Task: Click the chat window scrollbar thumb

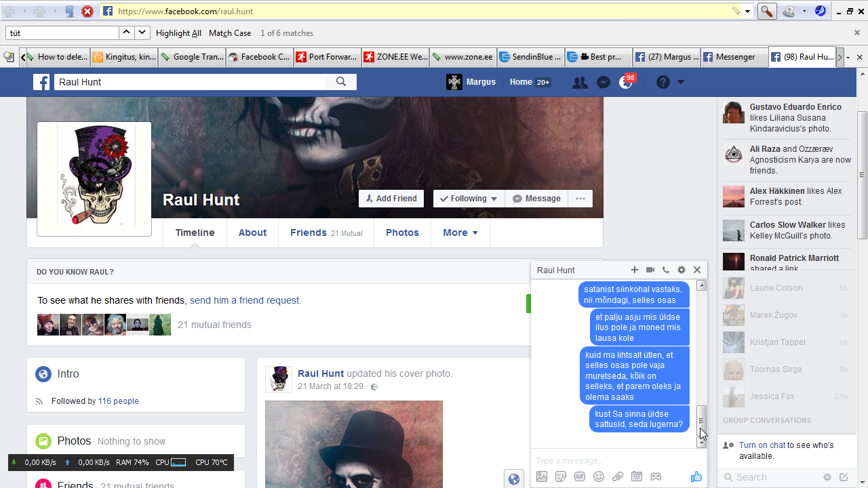Action: (x=702, y=420)
